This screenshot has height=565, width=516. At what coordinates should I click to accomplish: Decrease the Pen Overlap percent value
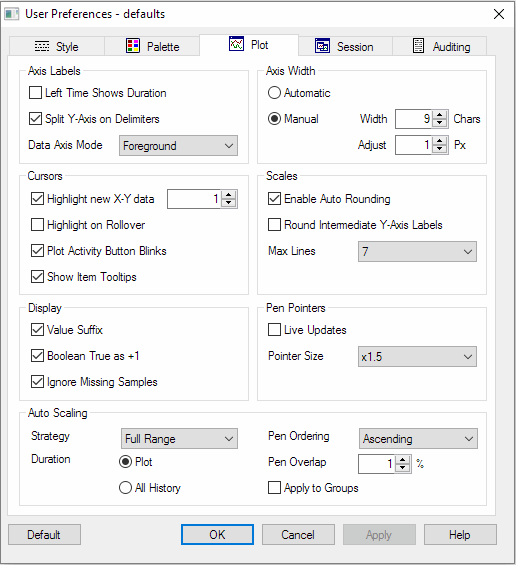pos(402,467)
